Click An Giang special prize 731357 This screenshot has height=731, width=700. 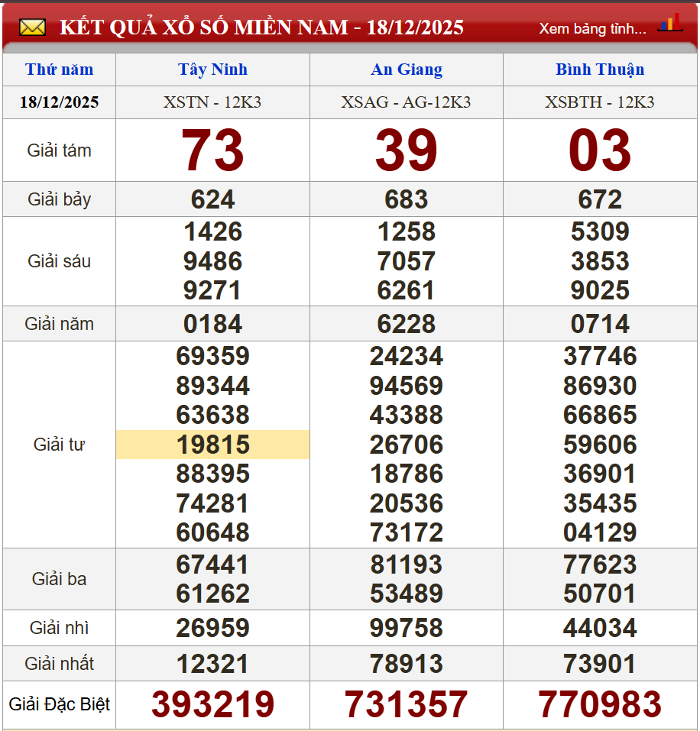point(407,704)
